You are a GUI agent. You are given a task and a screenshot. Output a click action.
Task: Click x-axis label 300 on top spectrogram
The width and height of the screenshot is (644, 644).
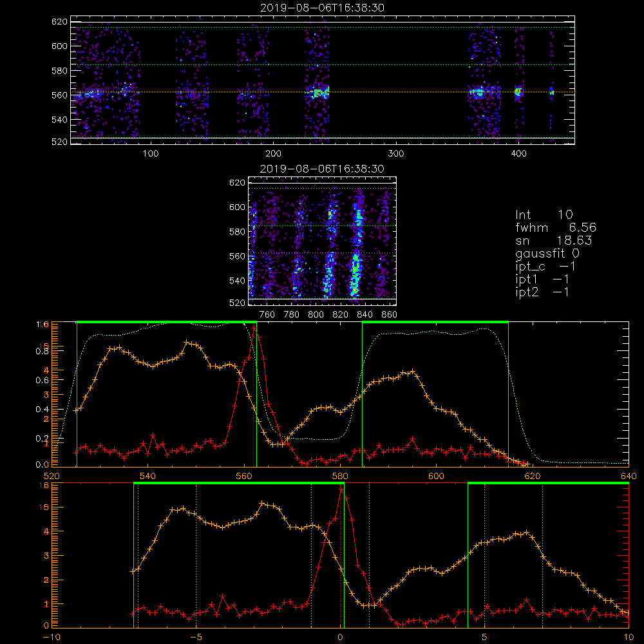396,154
